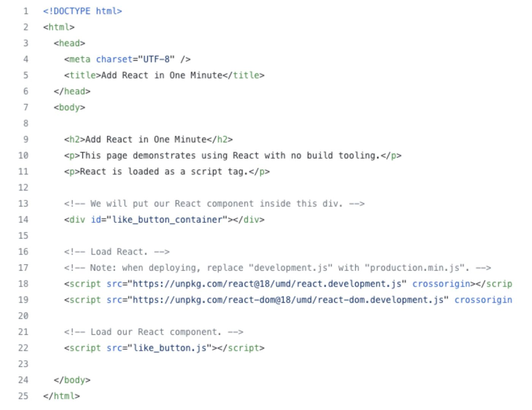532x410 pixels.
Task: Click the charset attribute on the meta tag
Action: [x=114, y=59]
